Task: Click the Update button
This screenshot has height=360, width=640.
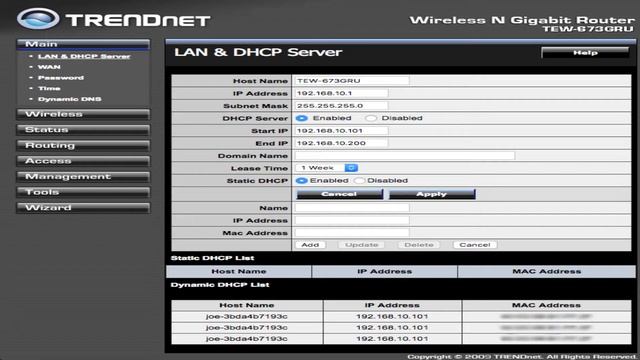Action: pos(362,245)
